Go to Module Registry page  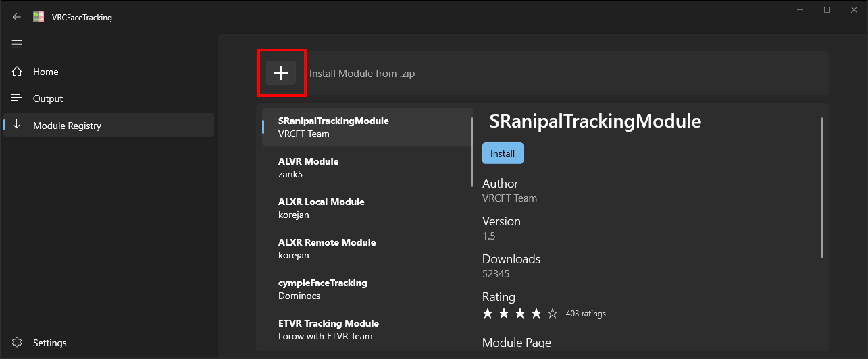[x=109, y=126]
